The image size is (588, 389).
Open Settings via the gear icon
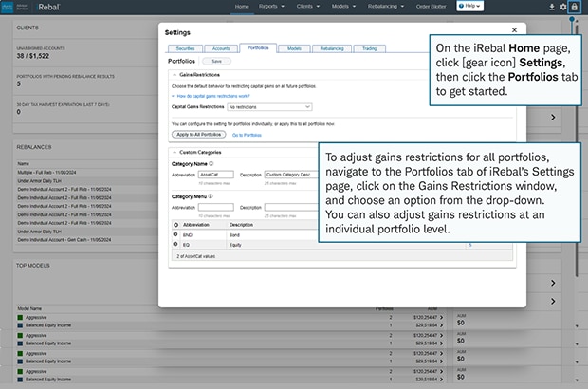563,7
